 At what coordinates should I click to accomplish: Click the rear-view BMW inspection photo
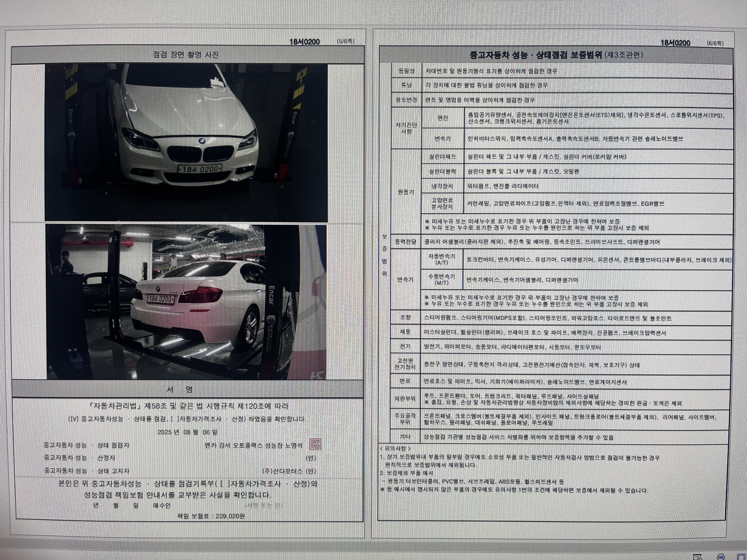(186, 301)
